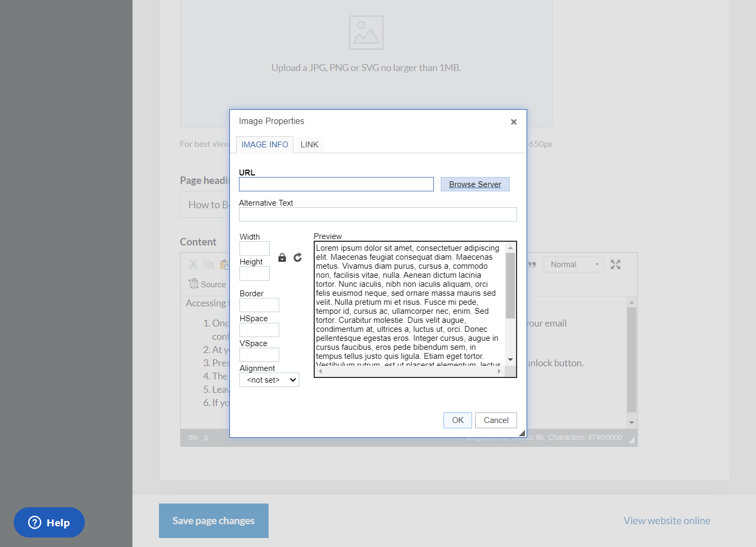Image resolution: width=756 pixels, height=547 pixels.
Task: Cancel the Image Properties dialog
Action: (x=496, y=420)
